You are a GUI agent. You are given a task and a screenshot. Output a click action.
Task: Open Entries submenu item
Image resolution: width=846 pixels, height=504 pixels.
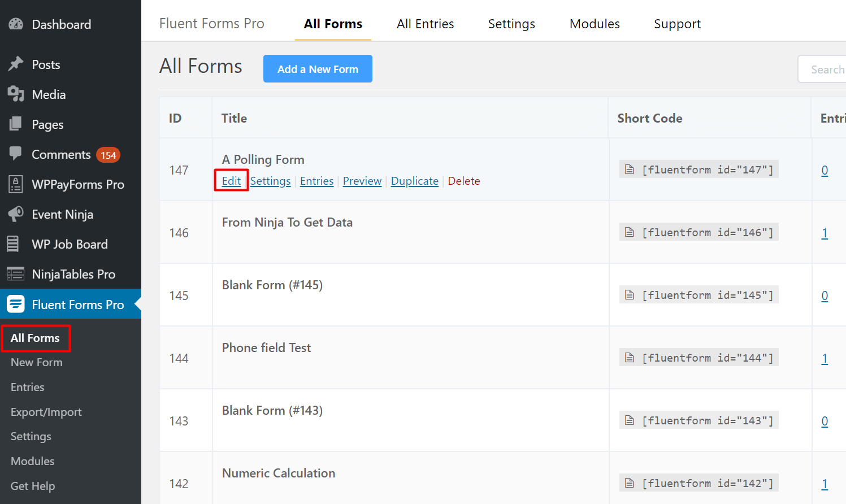click(x=28, y=387)
